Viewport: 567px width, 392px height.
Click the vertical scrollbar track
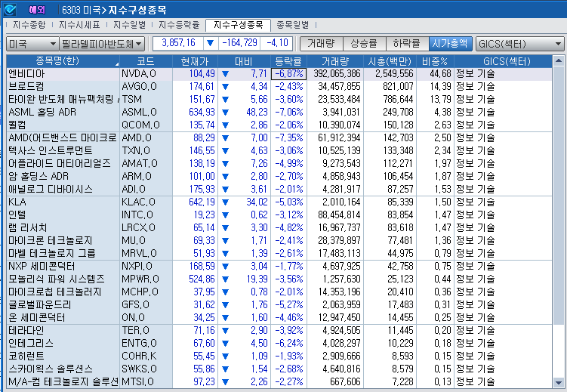[x=559, y=221]
